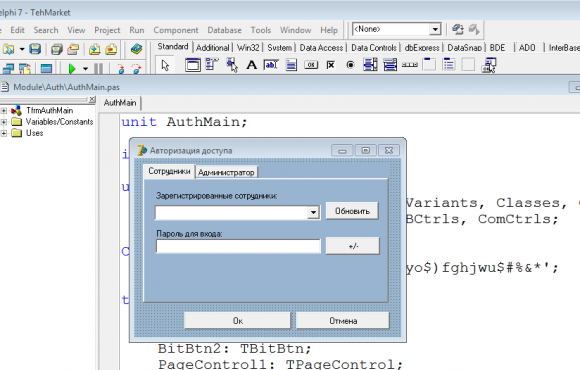Open the Component menu

(176, 30)
